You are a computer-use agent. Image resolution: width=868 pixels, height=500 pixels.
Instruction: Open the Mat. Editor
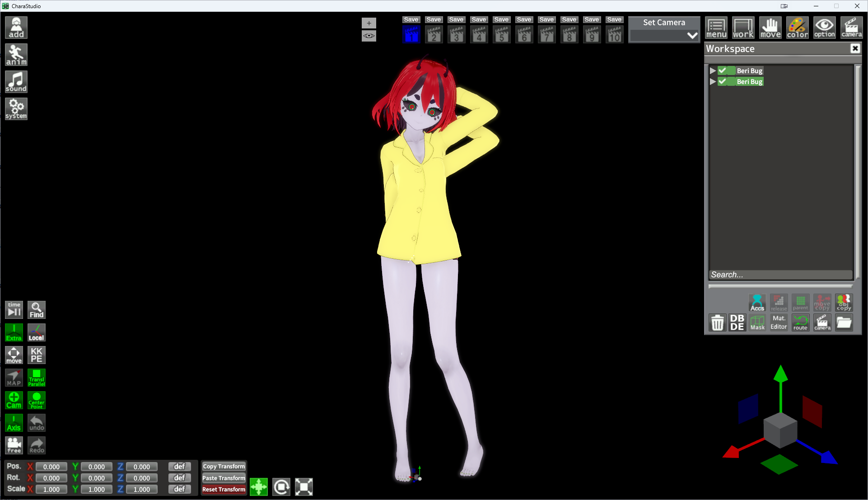[x=779, y=322]
